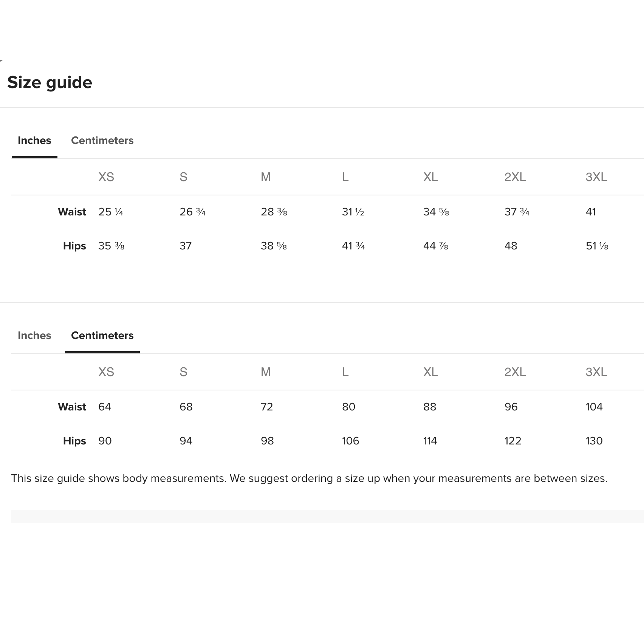Click the size guide body measurements note
The image size is (644, 644).
309,478
